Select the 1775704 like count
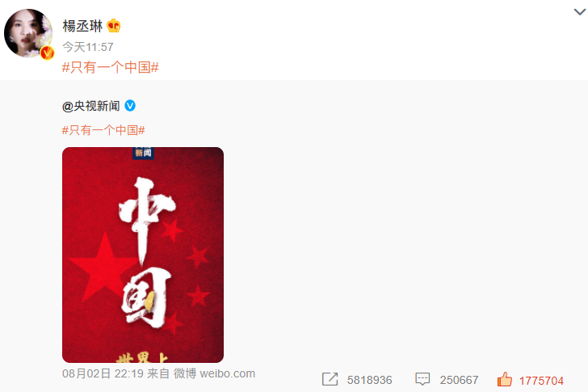Viewport: 588px width, 392px height. click(541, 381)
